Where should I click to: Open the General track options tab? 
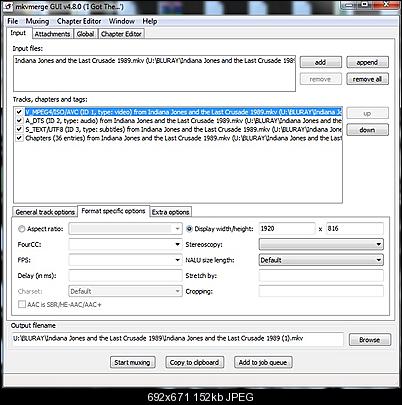45,212
